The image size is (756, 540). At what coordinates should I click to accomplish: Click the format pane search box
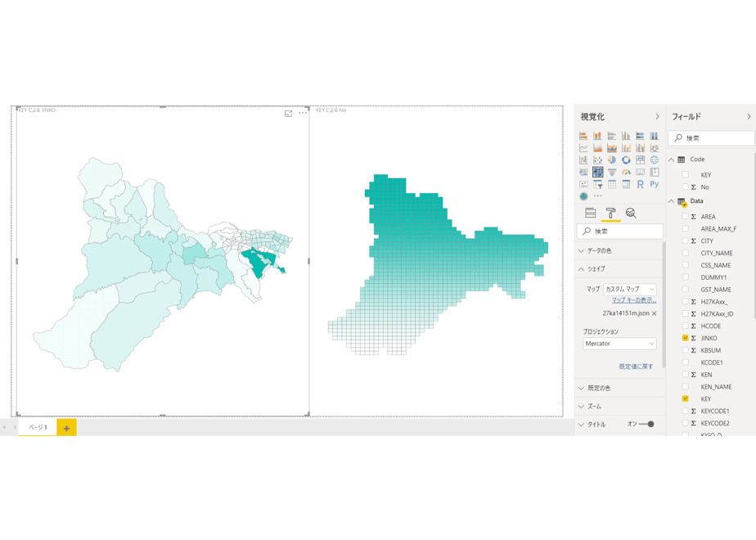tap(620, 232)
